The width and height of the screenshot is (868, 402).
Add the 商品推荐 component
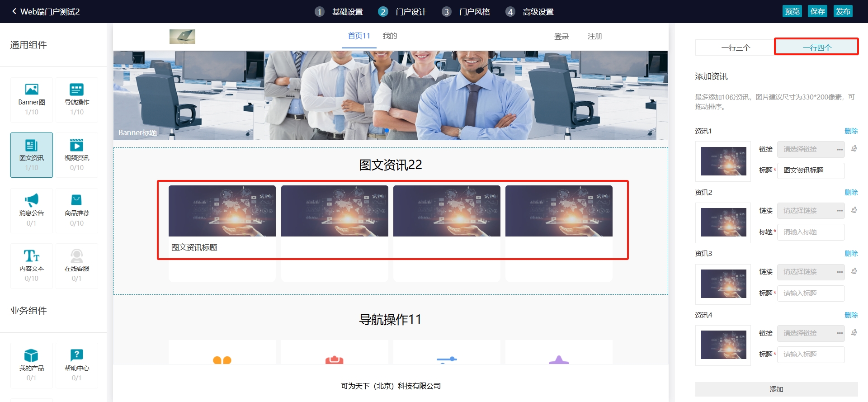77,211
